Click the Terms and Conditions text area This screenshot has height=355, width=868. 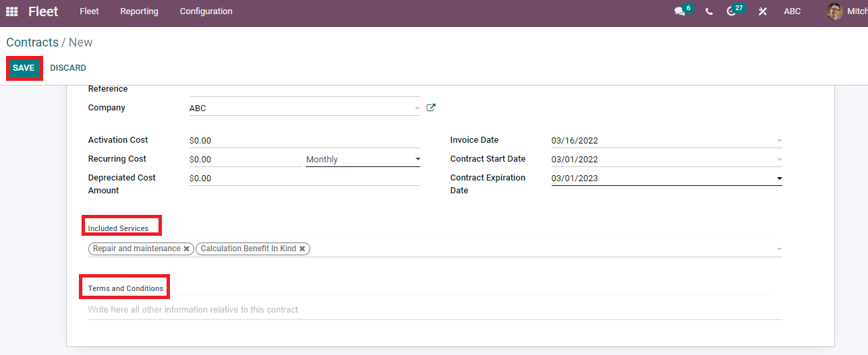click(435, 310)
